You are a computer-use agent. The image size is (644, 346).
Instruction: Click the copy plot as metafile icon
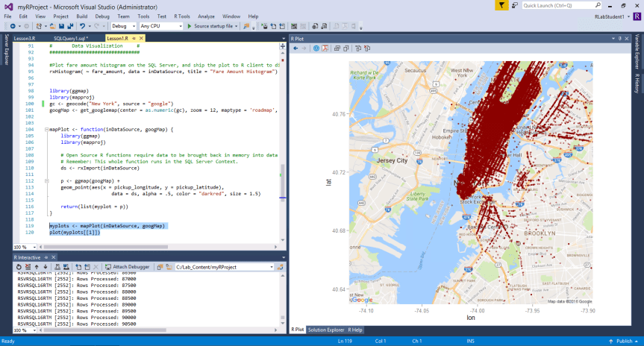[x=346, y=48]
